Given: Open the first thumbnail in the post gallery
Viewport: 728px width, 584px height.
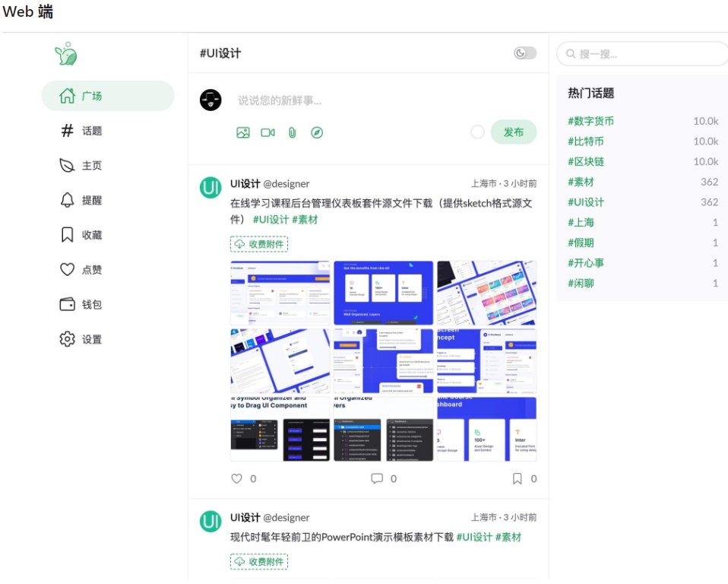Looking at the screenshot, I should pos(280,294).
